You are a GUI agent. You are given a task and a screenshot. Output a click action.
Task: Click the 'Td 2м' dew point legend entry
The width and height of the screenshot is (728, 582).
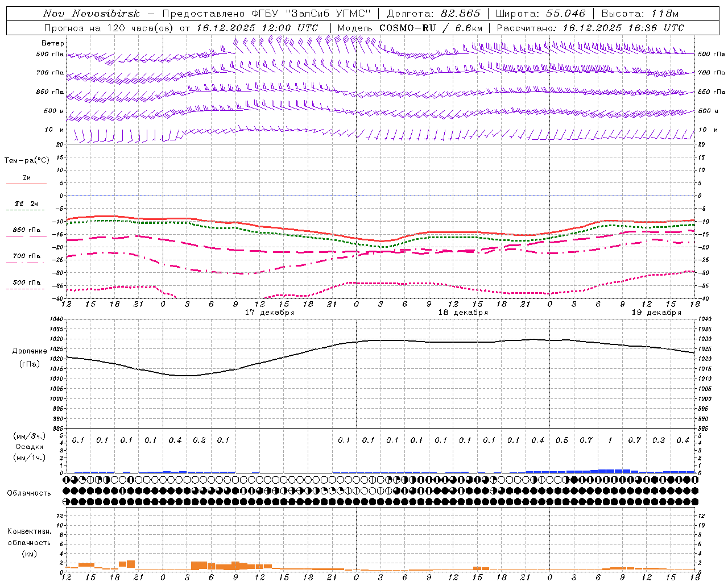pos(27,203)
